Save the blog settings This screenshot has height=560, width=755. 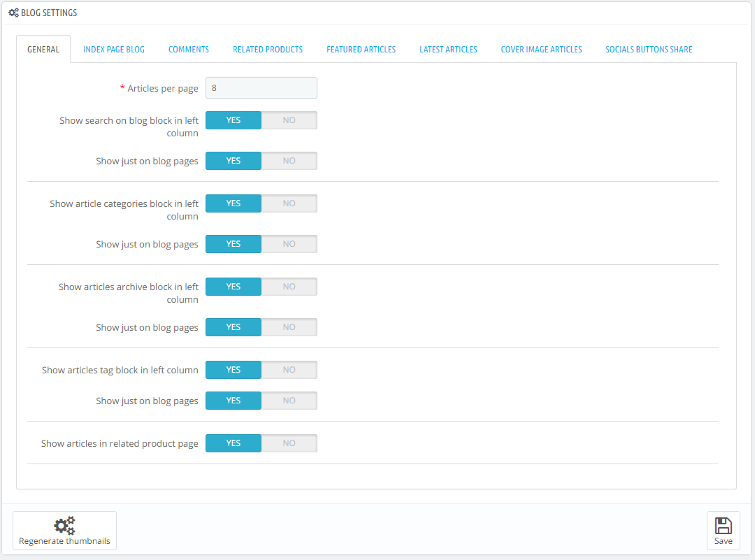point(724,531)
